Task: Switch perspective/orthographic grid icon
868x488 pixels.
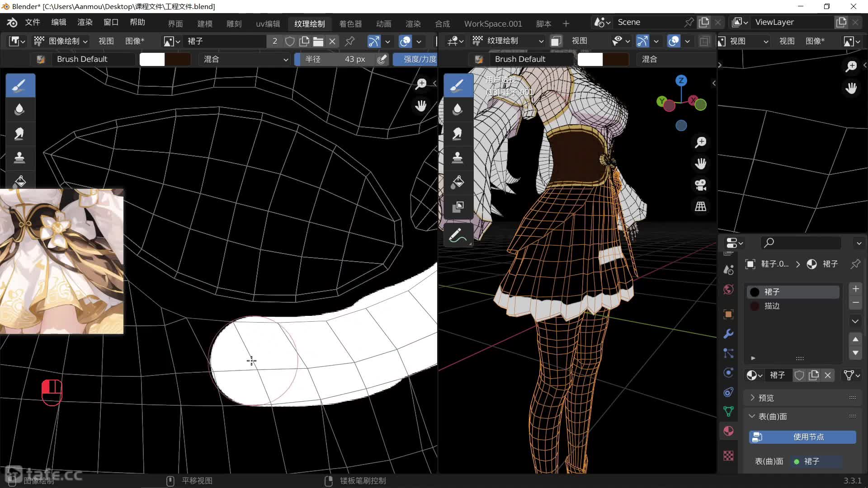Action: (x=701, y=206)
